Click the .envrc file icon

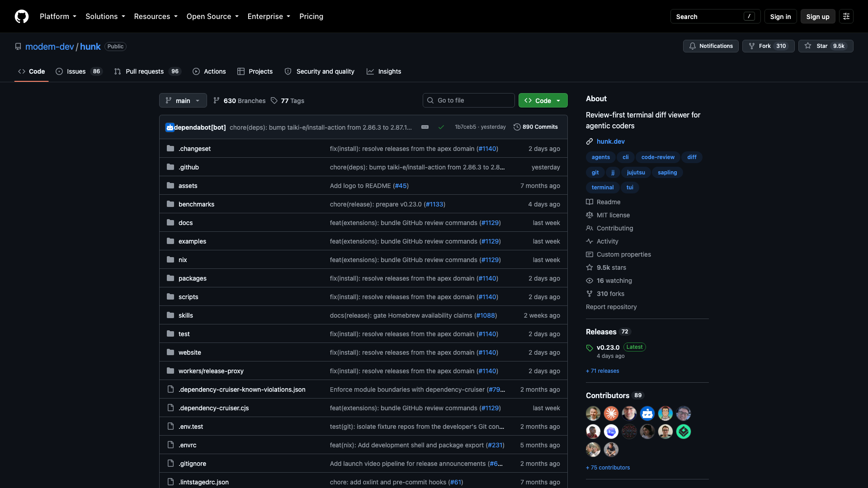(x=170, y=445)
